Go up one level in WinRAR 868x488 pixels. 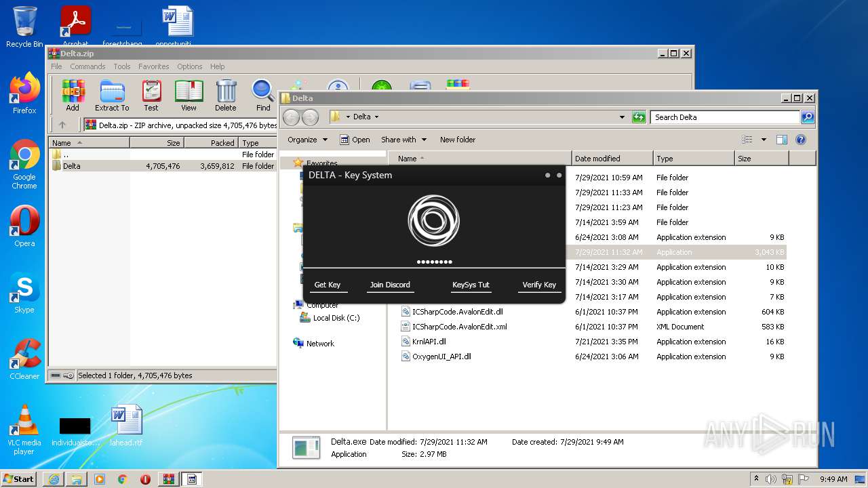(x=62, y=125)
